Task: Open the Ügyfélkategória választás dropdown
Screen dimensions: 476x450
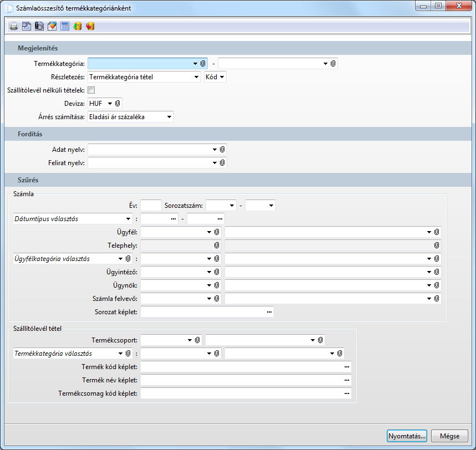Action: coord(120,259)
